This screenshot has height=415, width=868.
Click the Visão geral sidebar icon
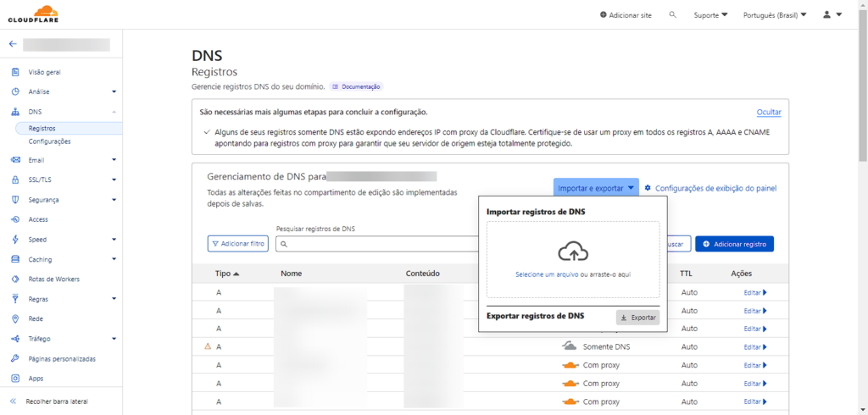[x=15, y=72]
